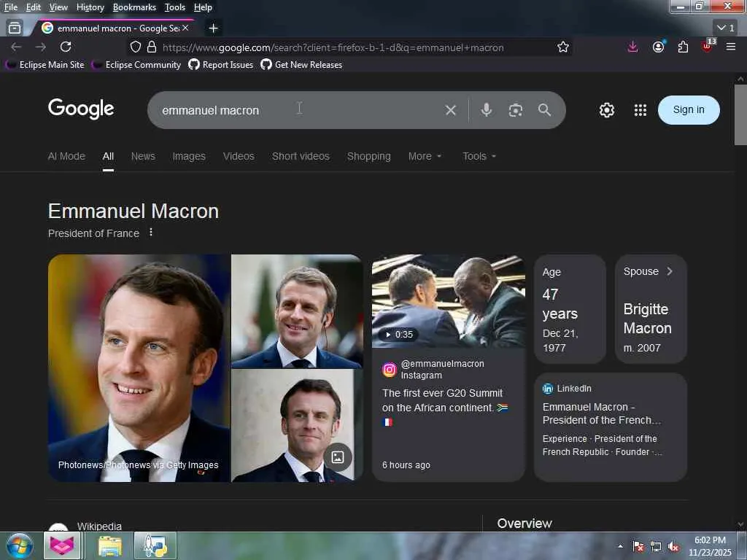
Task: Open the uBlock Origin extension icon
Action: point(708,46)
